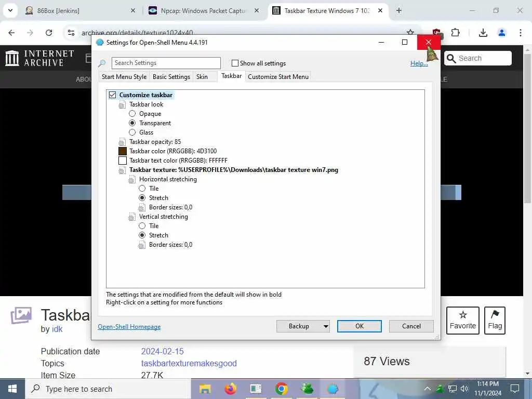Open new tab in Chrome
Image resolution: width=532 pixels, height=399 pixels.
point(399,10)
